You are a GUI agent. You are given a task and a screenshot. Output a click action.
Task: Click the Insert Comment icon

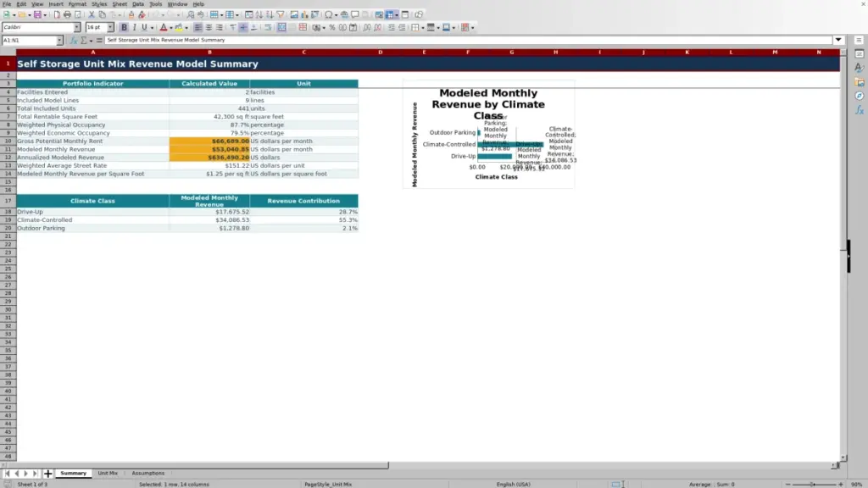tap(355, 14)
